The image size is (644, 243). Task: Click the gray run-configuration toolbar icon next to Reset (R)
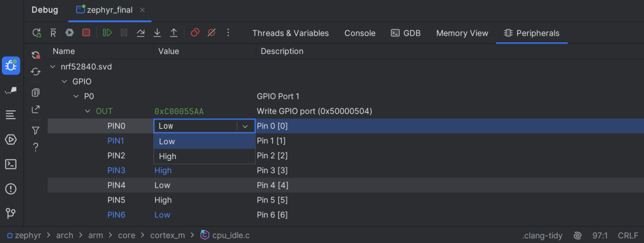69,33
